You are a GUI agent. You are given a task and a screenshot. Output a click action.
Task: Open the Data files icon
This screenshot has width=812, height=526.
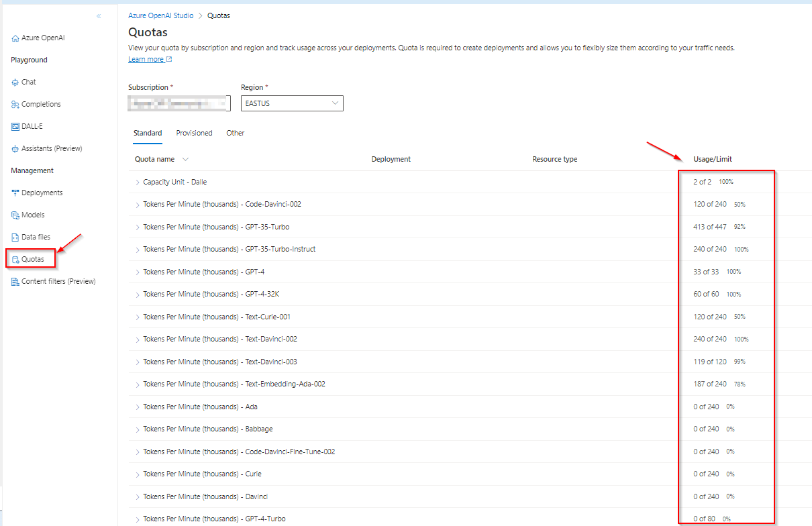(15, 237)
